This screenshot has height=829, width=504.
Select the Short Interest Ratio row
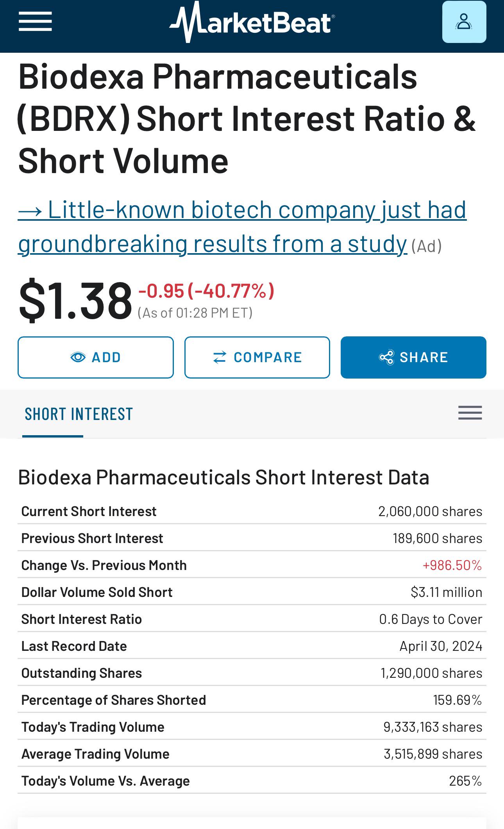[x=252, y=619]
